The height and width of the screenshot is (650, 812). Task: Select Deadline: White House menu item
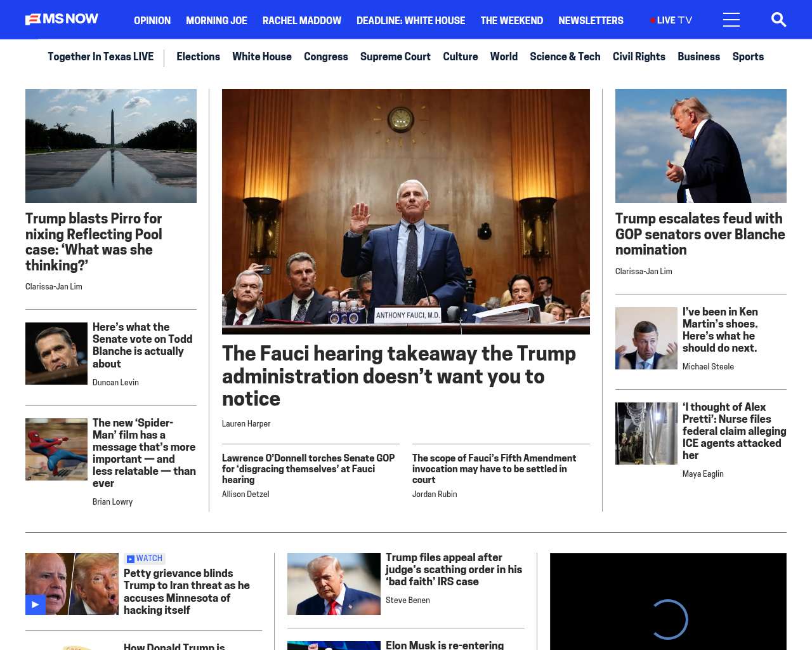(410, 20)
